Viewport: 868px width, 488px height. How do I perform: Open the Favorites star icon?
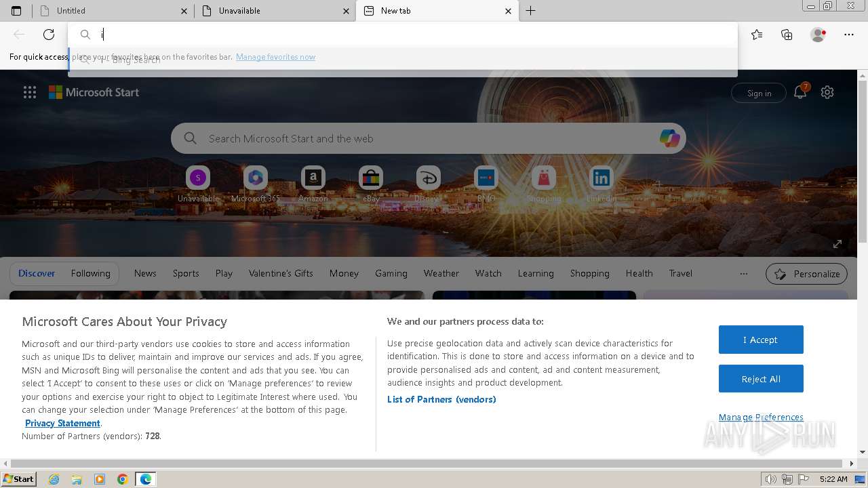pos(757,35)
